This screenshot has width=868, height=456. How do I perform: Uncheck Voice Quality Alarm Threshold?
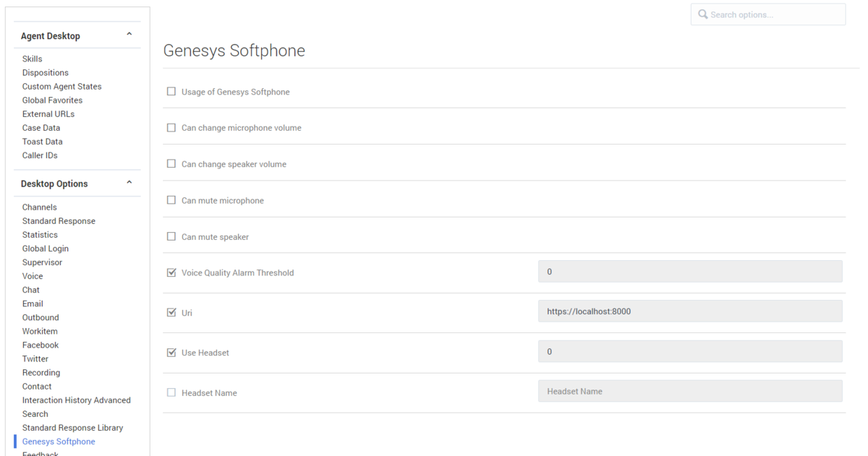pyautogui.click(x=171, y=272)
